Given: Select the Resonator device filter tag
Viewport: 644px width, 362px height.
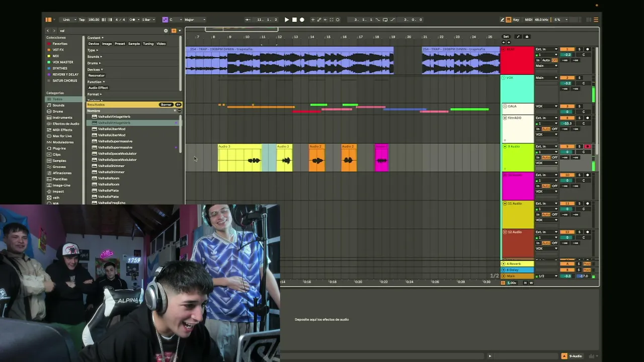Looking at the screenshot, I should 97,75.
